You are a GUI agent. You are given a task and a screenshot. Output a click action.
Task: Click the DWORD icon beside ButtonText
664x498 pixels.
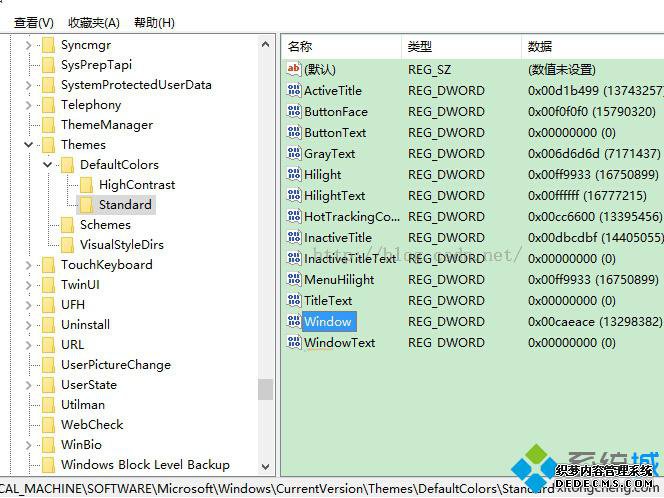pos(293,132)
